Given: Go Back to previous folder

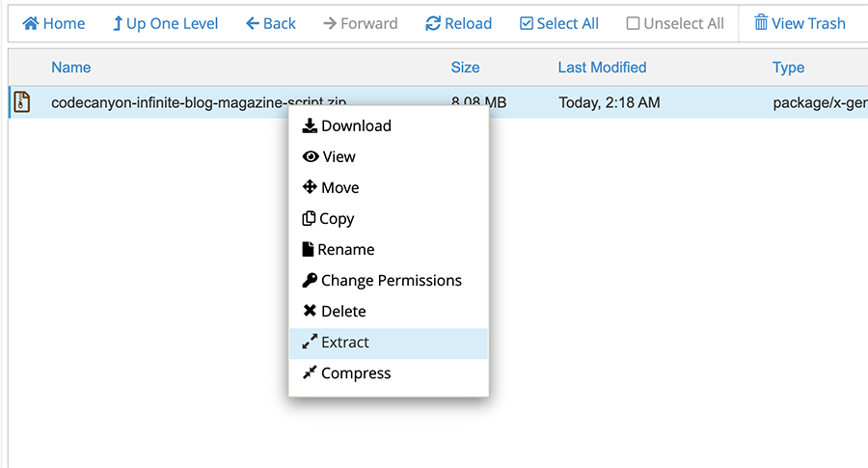Looking at the screenshot, I should coord(270,23).
